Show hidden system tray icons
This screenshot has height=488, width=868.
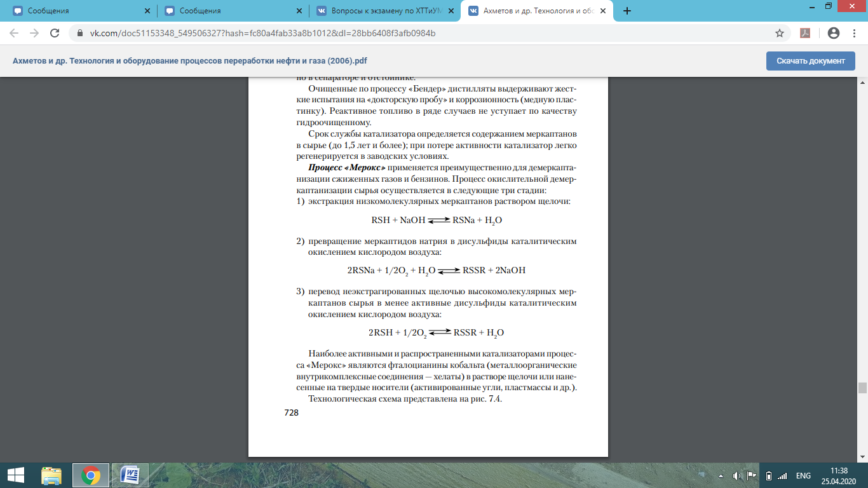coord(721,475)
